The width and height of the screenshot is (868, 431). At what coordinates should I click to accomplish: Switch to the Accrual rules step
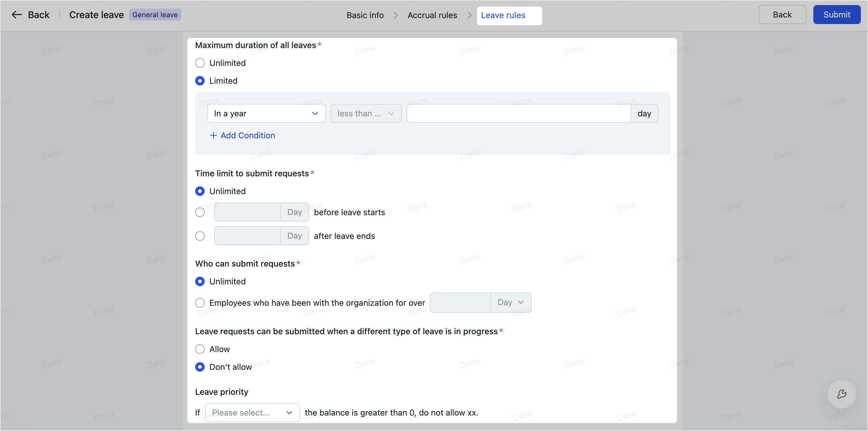[432, 15]
